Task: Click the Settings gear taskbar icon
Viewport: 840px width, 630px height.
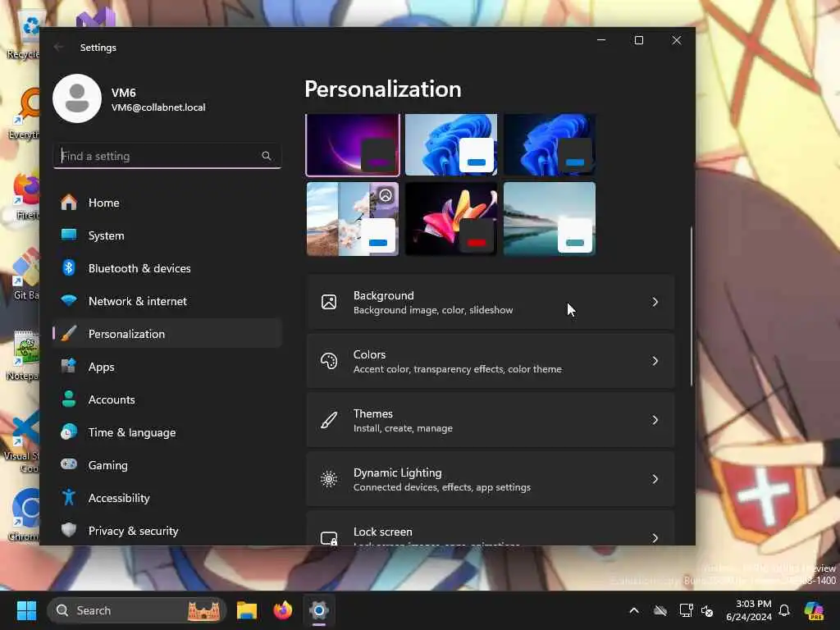Action: (319, 610)
